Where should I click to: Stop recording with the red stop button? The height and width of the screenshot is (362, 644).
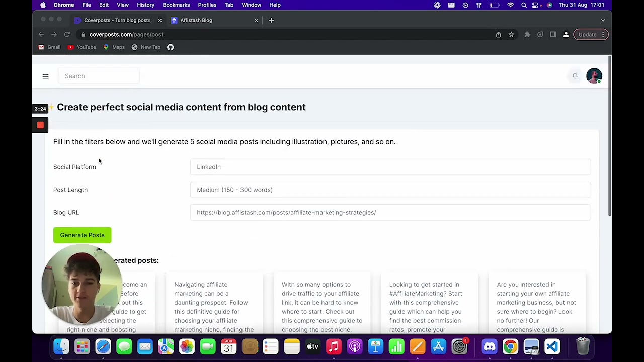40,125
